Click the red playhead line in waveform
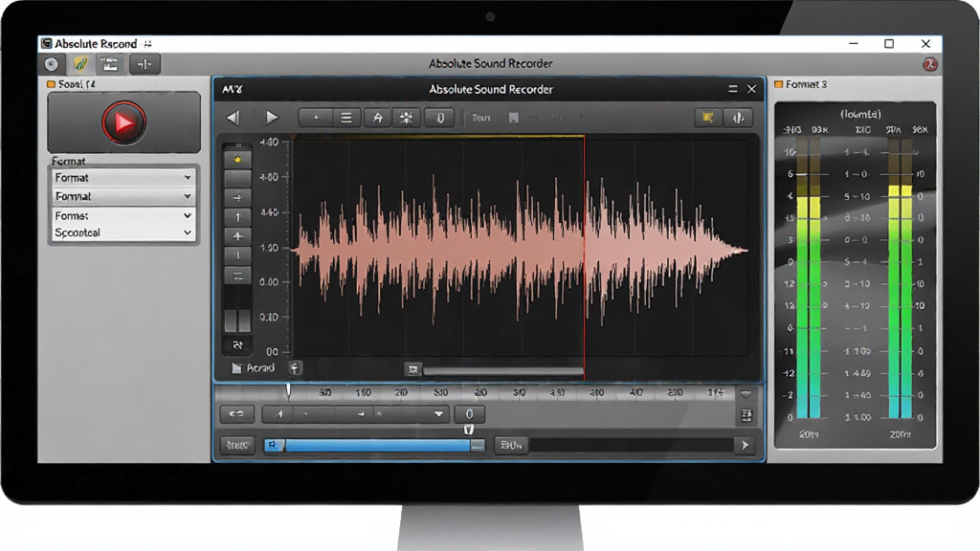Screen dimensions: 980x551 (x=585, y=256)
